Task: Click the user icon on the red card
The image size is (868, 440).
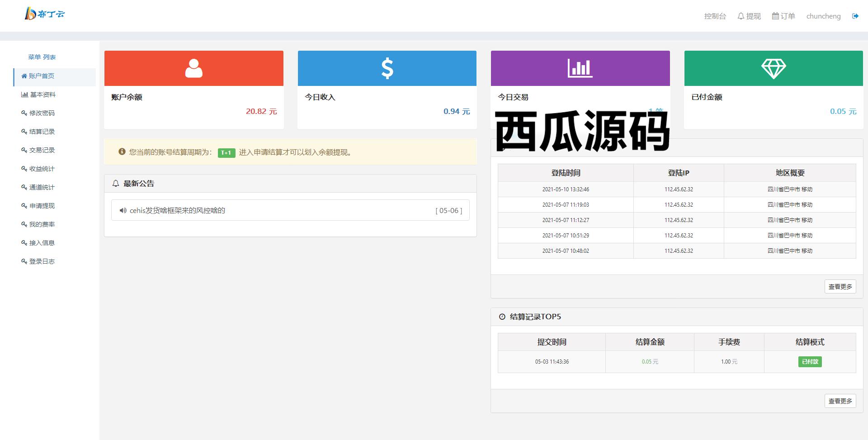Action: (194, 68)
